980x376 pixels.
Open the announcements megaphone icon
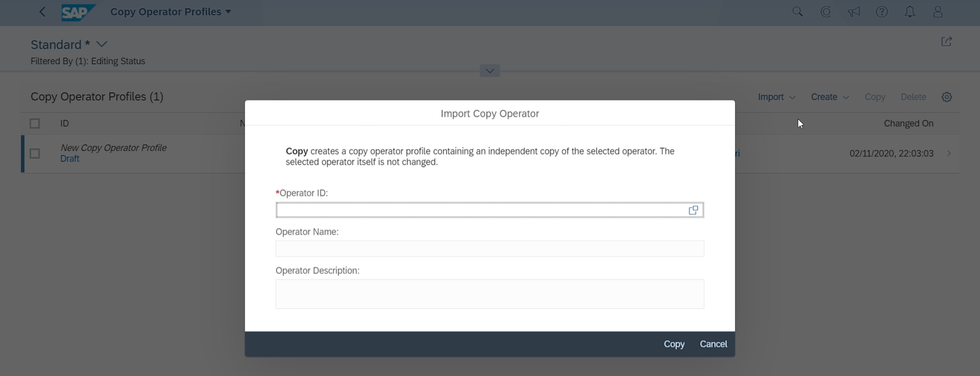point(854,12)
